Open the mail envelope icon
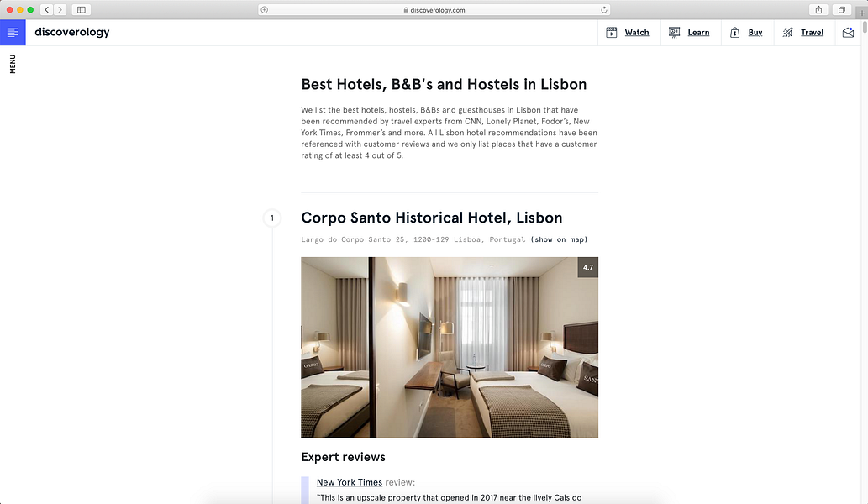 (x=848, y=33)
